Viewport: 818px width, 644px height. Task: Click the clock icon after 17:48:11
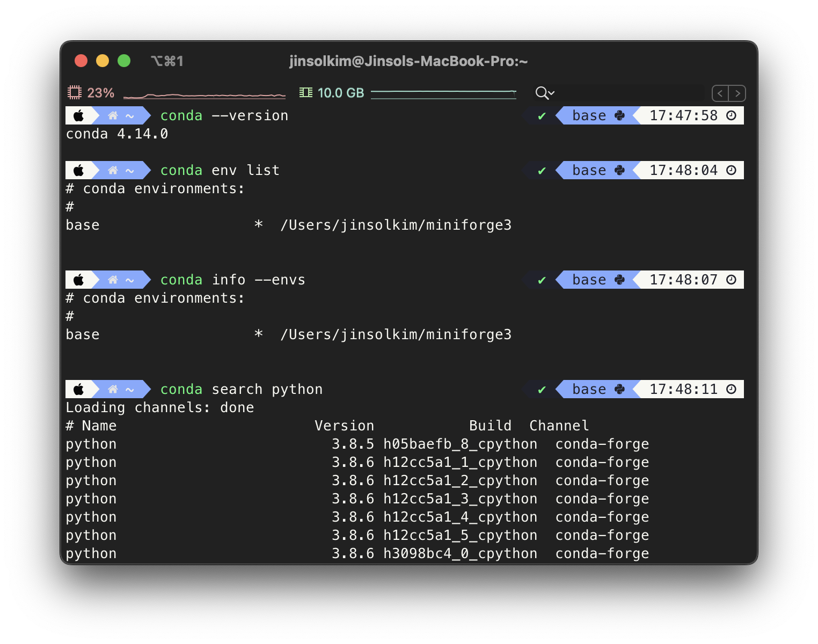point(731,389)
